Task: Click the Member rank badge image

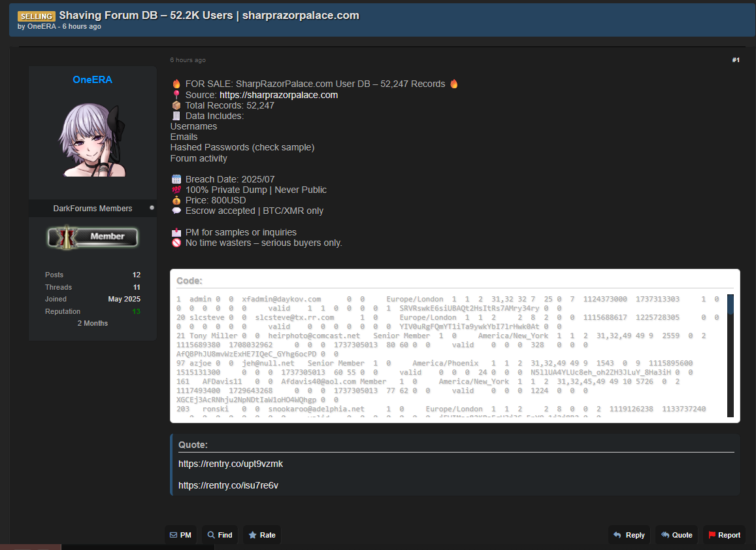Action: [93, 237]
